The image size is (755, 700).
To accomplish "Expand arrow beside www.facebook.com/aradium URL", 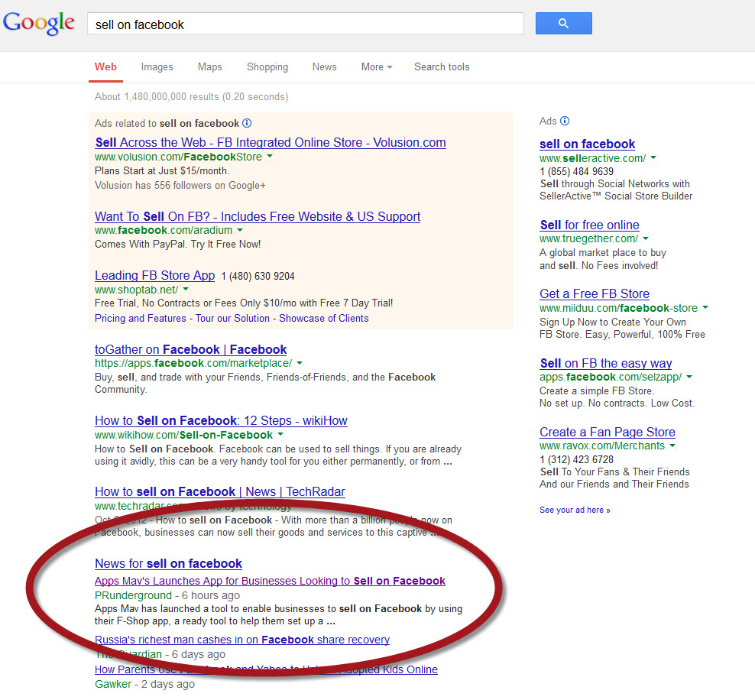I will click(x=240, y=230).
